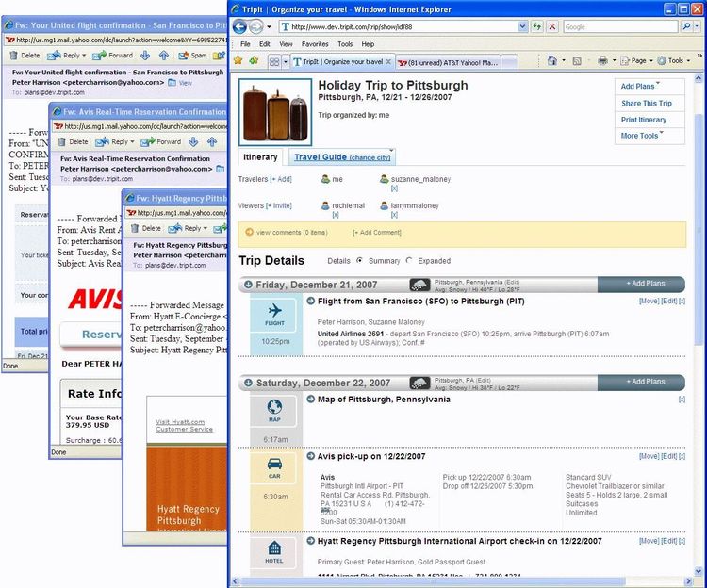
Task: Open the Favorites menu
Action: (x=315, y=43)
